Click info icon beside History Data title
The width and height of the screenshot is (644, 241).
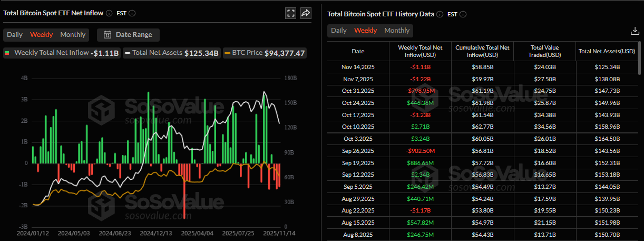click(x=440, y=14)
